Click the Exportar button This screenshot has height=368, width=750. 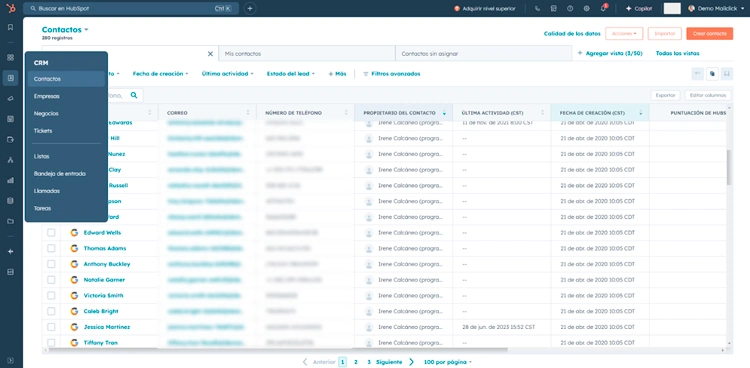pyautogui.click(x=665, y=95)
